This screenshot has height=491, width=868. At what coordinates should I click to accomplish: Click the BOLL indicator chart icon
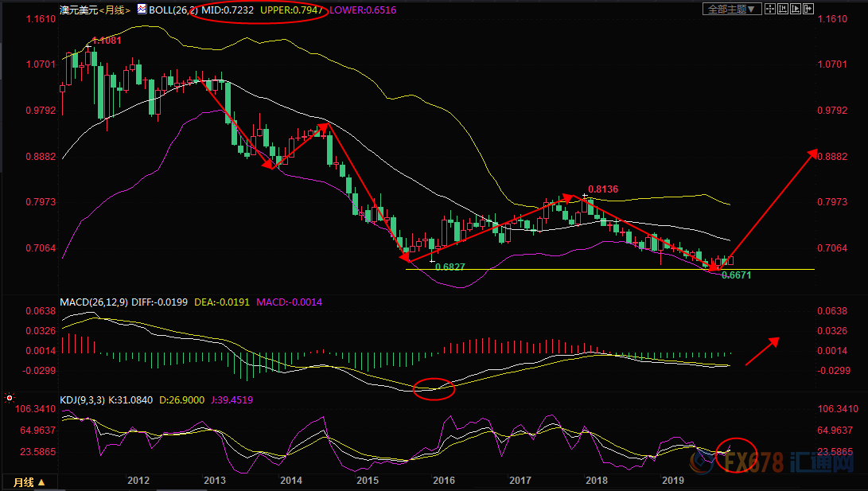[142, 10]
